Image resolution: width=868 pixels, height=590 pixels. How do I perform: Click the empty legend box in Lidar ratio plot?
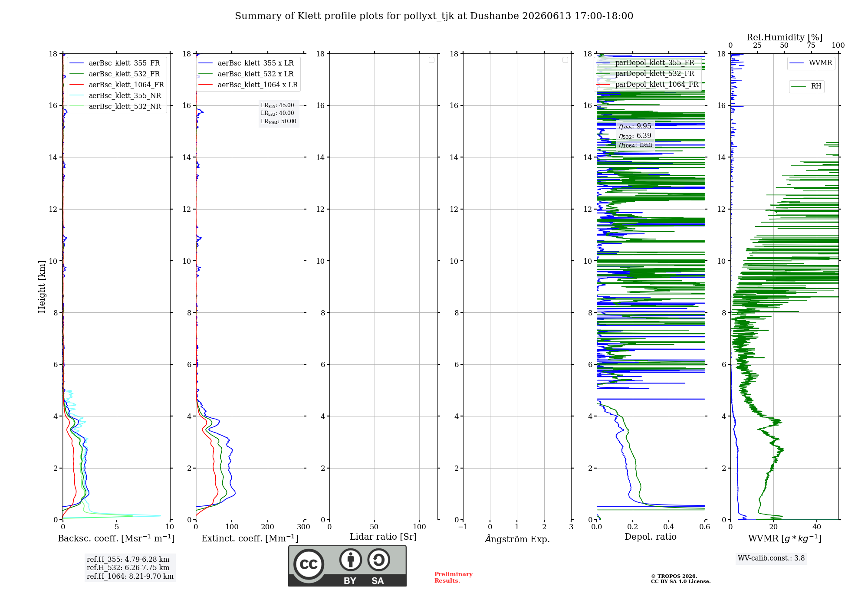[431, 60]
